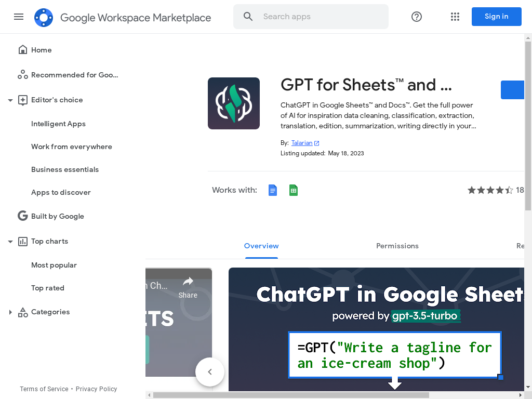Click the Top charts label
The width and height of the screenshot is (532, 399).
click(x=49, y=241)
